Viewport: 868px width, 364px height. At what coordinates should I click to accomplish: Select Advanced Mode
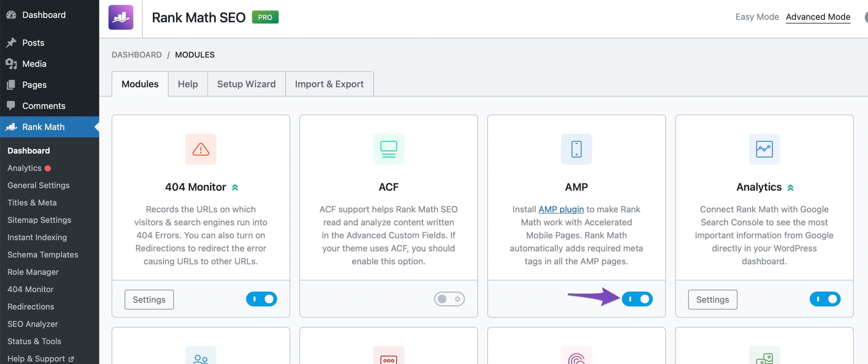tap(818, 17)
